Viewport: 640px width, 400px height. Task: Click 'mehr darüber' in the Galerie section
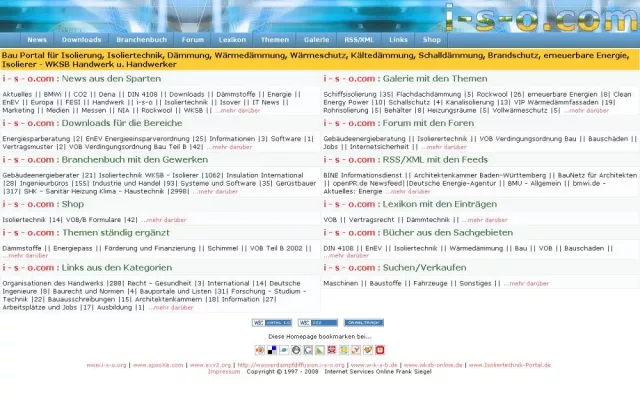coord(587,111)
